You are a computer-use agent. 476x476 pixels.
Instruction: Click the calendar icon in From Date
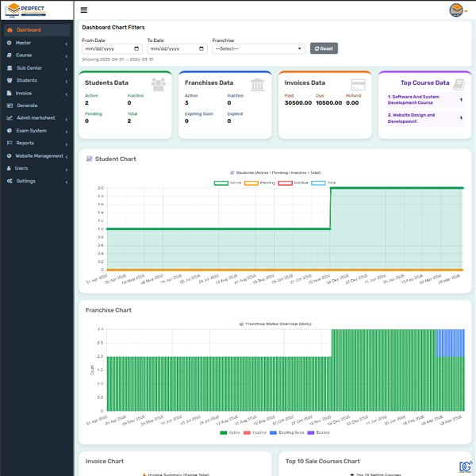click(x=136, y=48)
